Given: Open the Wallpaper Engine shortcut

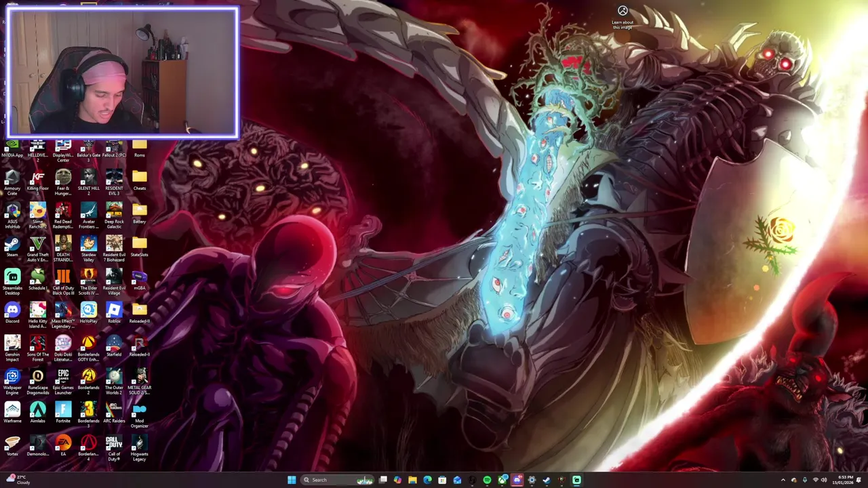Looking at the screenshot, I should (12, 382).
